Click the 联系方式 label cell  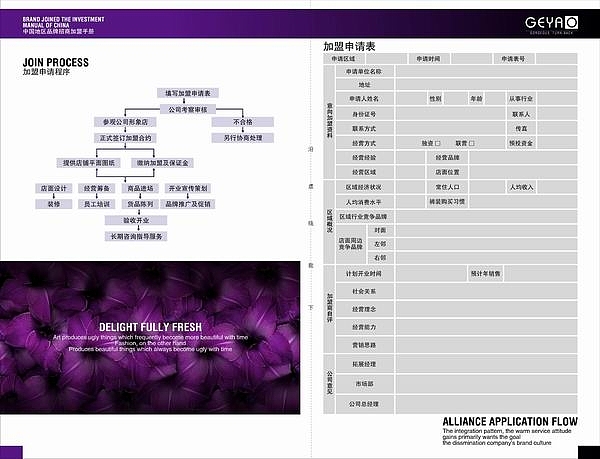point(364,129)
